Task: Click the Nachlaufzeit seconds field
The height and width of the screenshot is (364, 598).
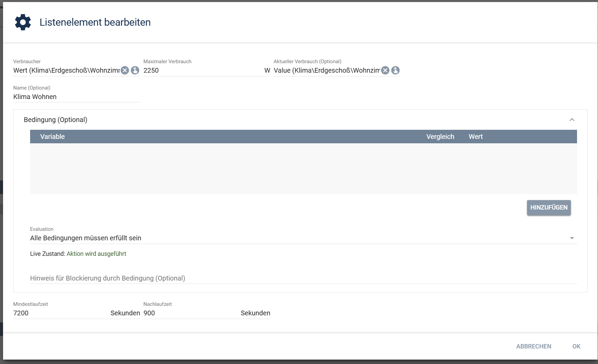Action: tap(191, 313)
